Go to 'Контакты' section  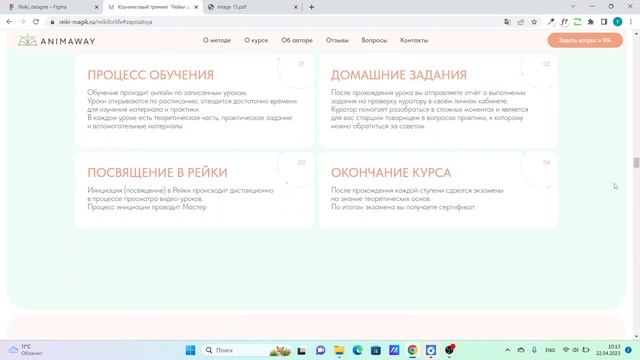tap(414, 40)
